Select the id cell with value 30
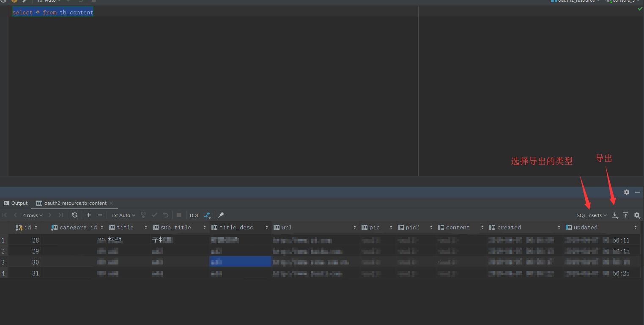The width and height of the screenshot is (644, 325). (25, 262)
